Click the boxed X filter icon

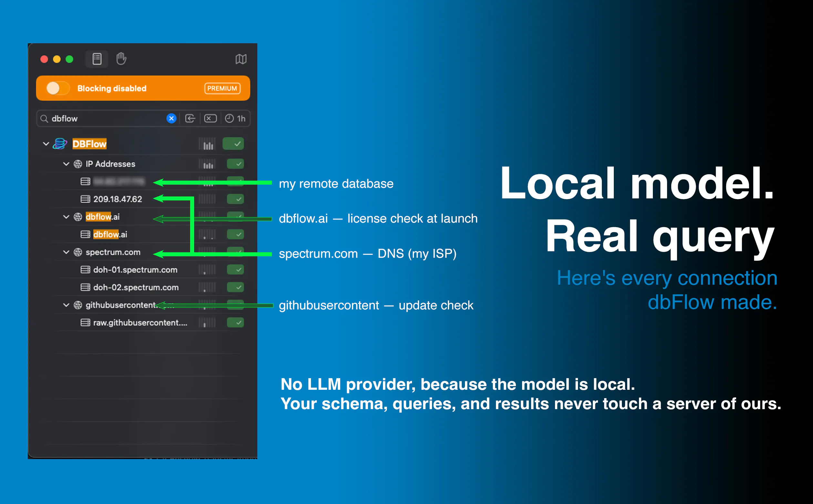210,118
